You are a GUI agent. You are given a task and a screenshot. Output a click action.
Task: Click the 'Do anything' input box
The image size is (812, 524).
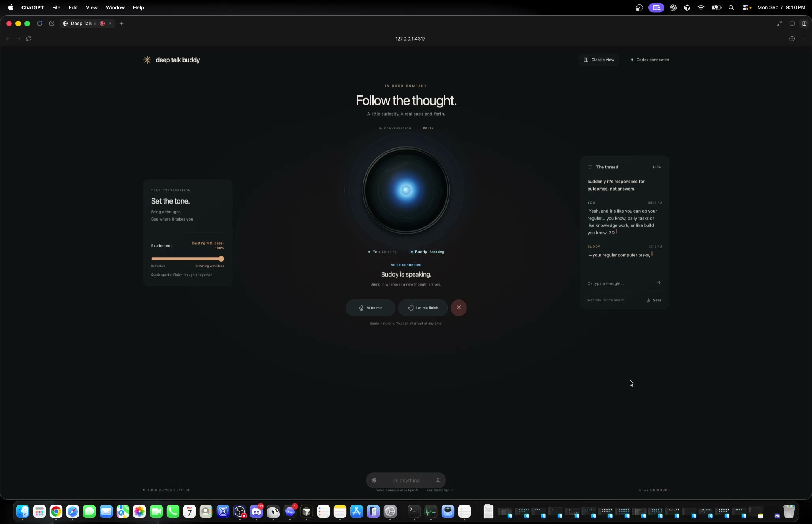tap(406, 481)
